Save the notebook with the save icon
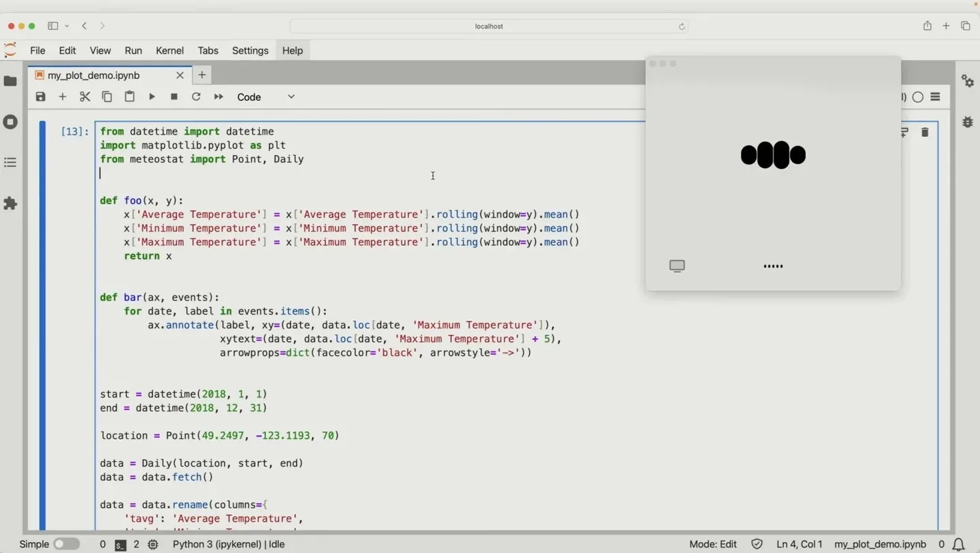Viewport: 980px width, 553px height. (40, 97)
